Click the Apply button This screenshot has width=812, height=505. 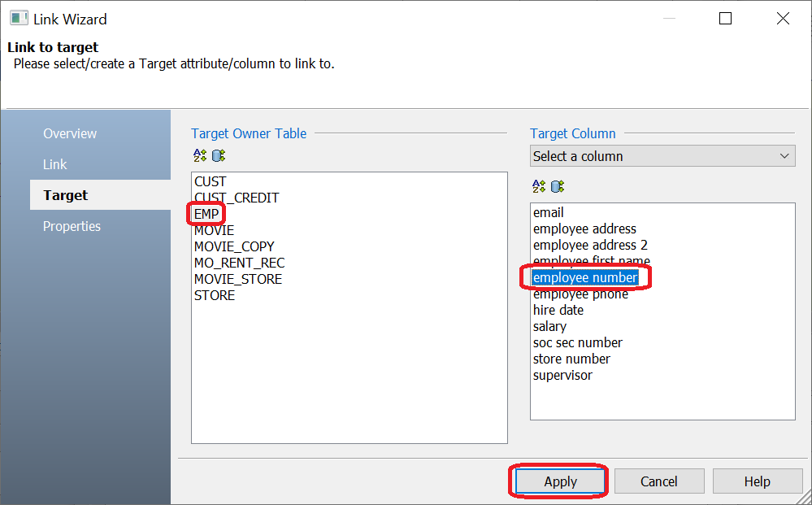coord(560,481)
